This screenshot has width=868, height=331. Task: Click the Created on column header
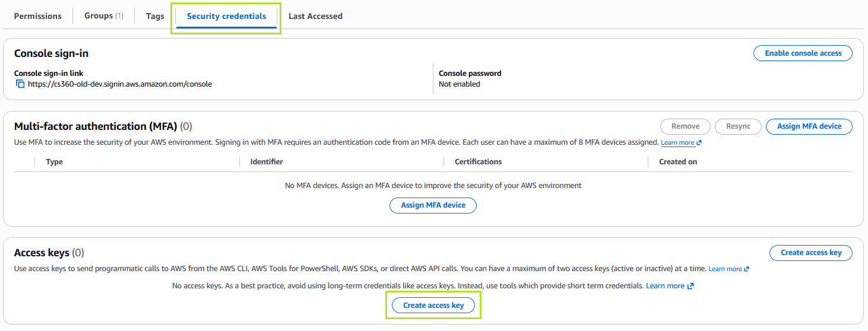(678, 162)
